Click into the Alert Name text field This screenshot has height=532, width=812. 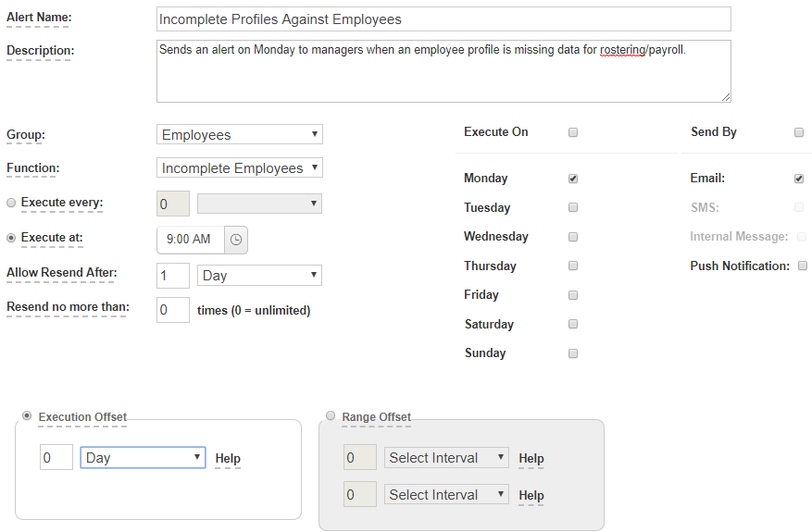click(443, 19)
